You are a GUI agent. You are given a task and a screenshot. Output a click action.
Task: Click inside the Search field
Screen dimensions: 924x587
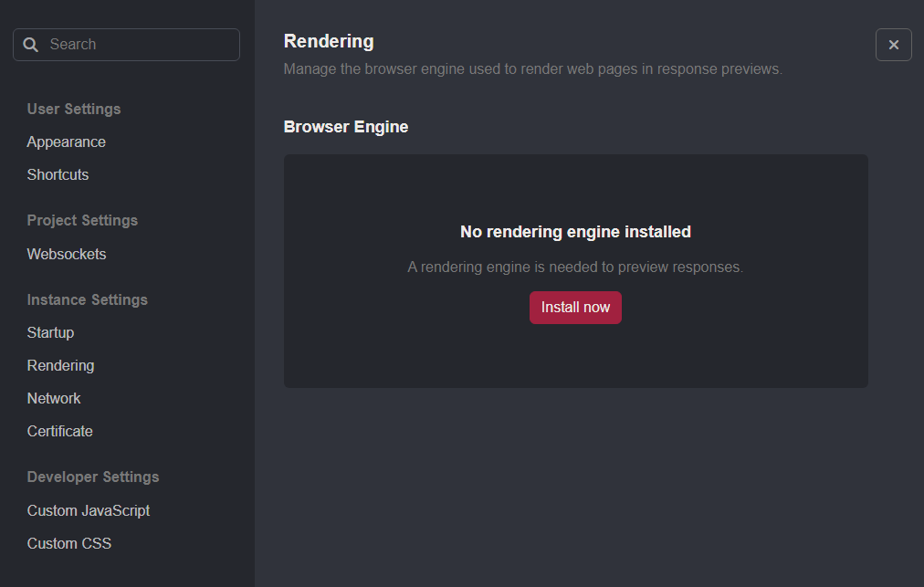coord(128,44)
